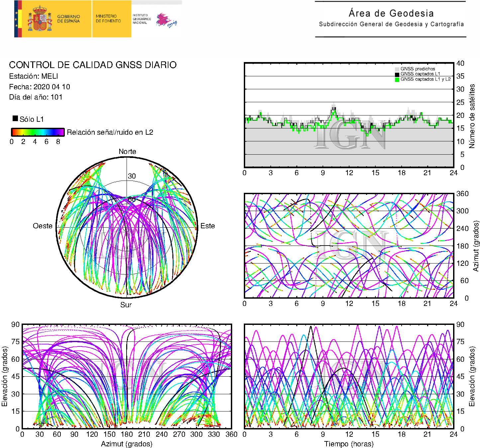480x448 pixels.
Task: Click the Número de satélites axis title
Action: [x=472, y=116]
